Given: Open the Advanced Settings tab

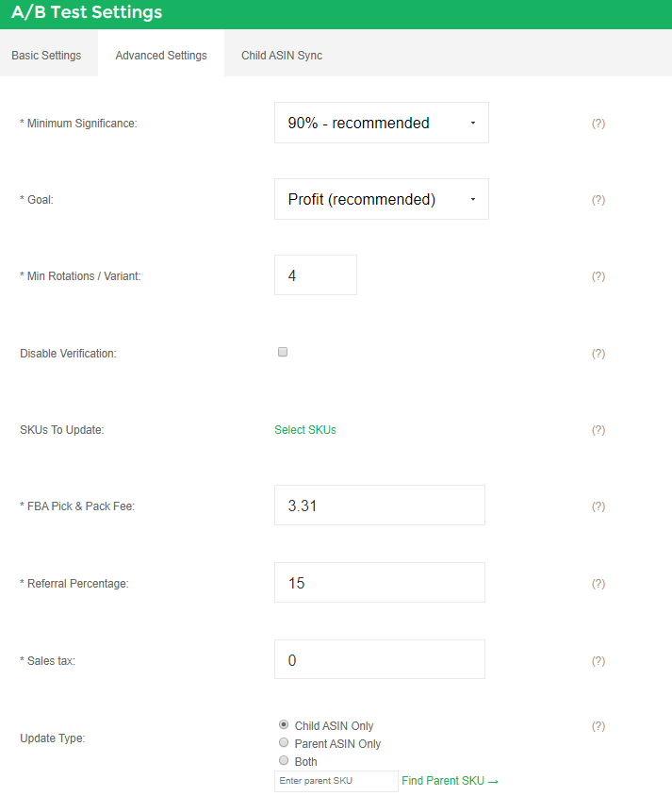Looking at the screenshot, I should [x=161, y=56].
